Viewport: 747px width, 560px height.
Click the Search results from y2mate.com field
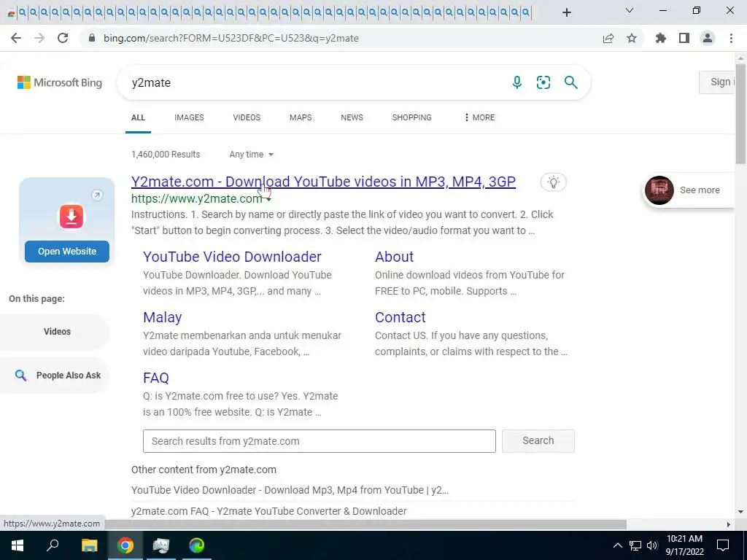click(x=320, y=441)
